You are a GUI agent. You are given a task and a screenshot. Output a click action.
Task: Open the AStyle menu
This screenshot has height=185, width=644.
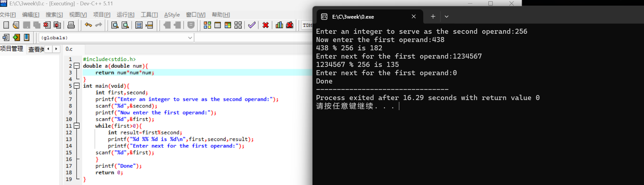[x=172, y=15]
